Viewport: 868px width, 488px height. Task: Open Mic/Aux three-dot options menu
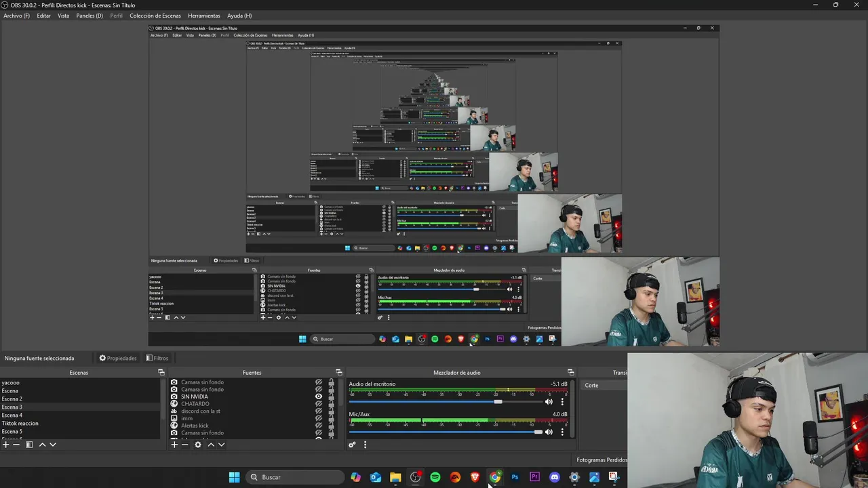[562, 432]
